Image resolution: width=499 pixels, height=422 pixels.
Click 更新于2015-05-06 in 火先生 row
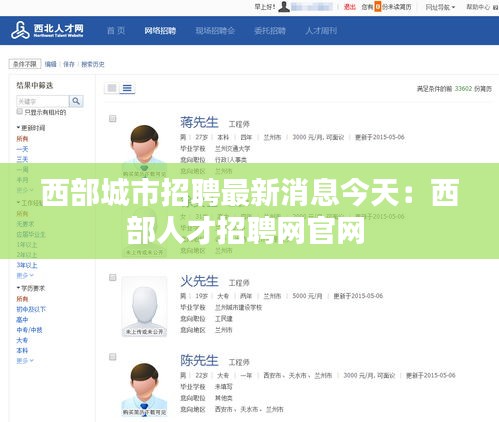point(358,296)
